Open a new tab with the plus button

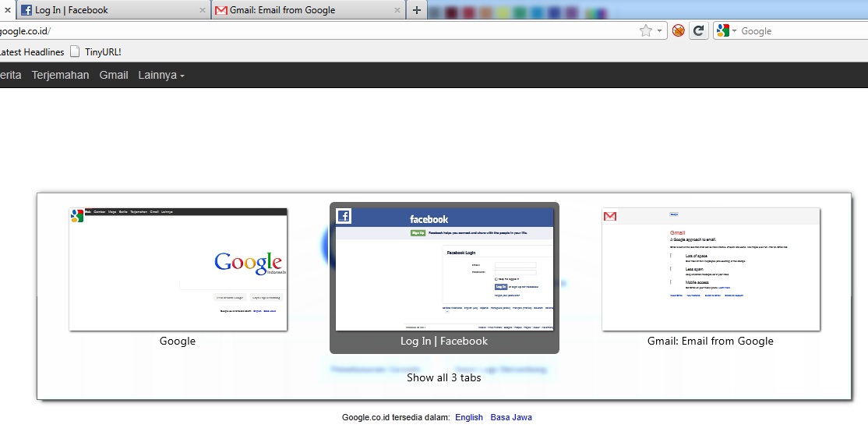pos(416,10)
